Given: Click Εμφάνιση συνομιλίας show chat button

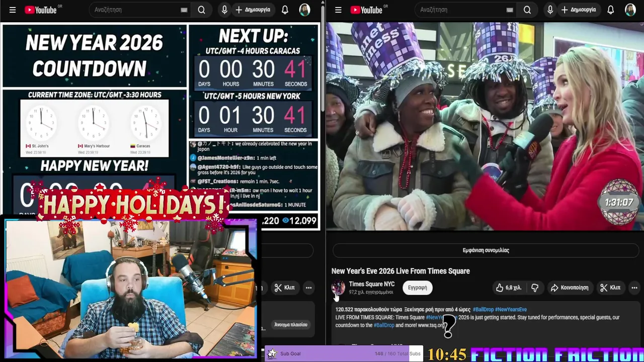Looking at the screenshot, I should pos(486,250).
